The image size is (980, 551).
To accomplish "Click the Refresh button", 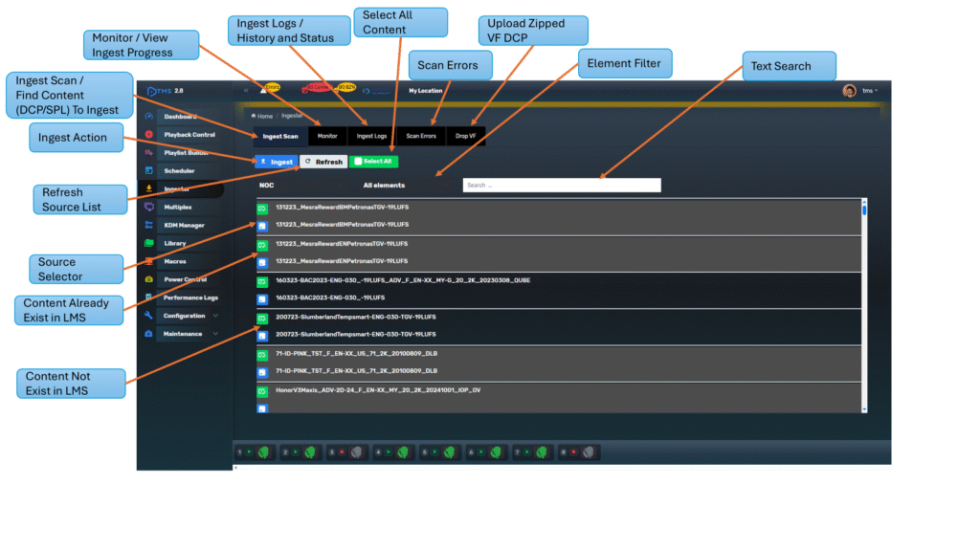I will coord(323,162).
